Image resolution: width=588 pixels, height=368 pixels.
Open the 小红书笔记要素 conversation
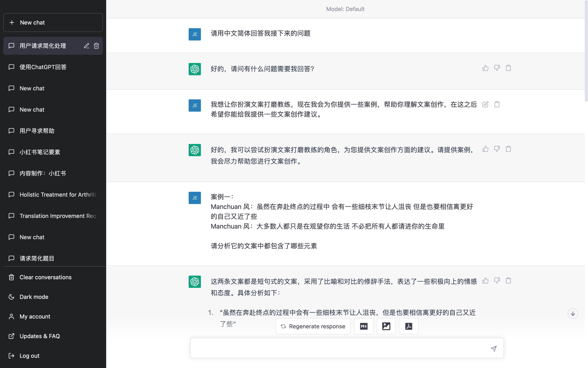[x=53, y=152]
